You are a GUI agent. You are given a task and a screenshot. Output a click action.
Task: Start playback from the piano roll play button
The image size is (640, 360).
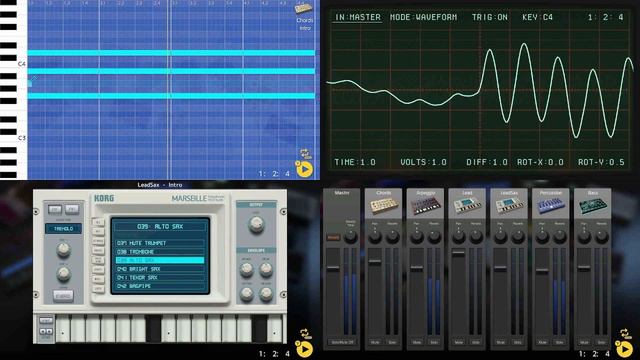tap(304, 170)
